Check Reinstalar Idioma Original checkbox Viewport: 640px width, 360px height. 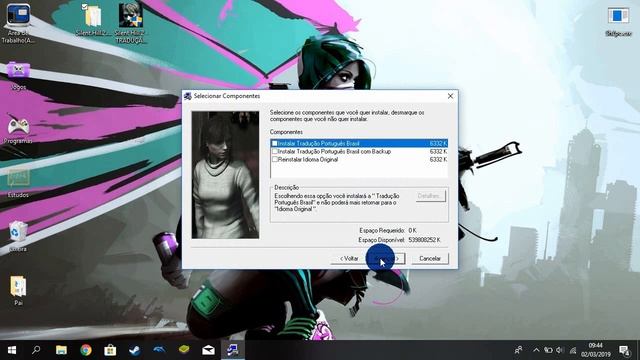pos(275,160)
